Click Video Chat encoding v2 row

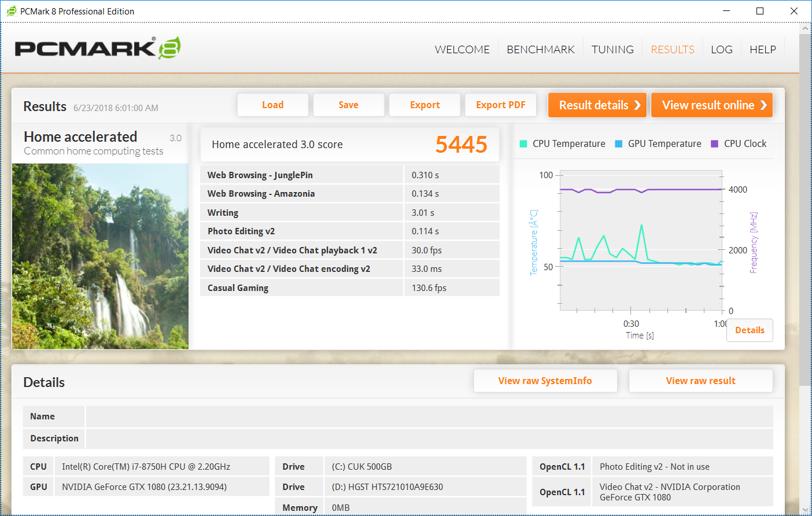click(x=350, y=269)
